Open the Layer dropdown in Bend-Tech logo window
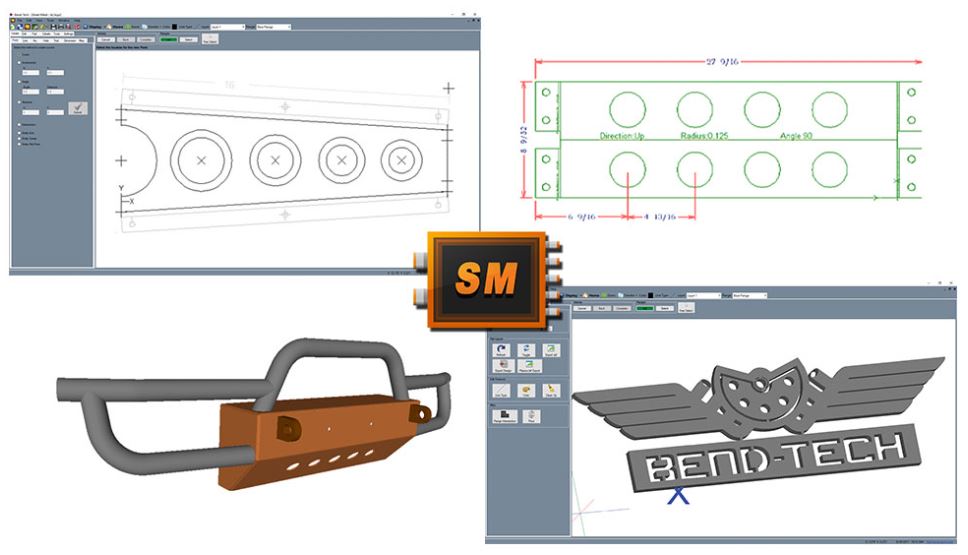Screen dimensions: 968x555 pos(704,295)
